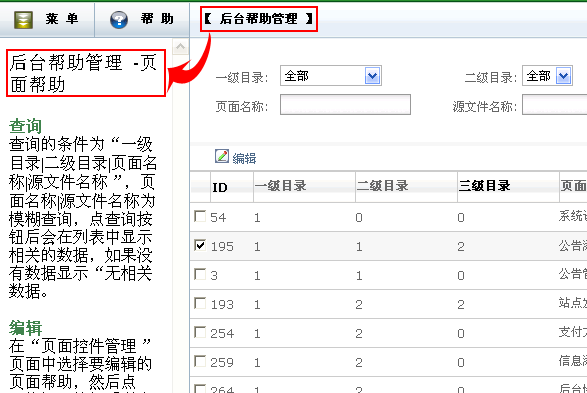Click the 后台帮助管理 page title
The width and height of the screenshot is (587, 393).
tap(259, 18)
